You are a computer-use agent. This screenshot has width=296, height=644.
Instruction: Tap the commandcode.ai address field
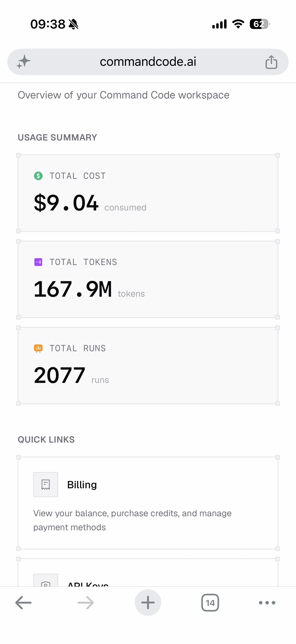pos(148,62)
